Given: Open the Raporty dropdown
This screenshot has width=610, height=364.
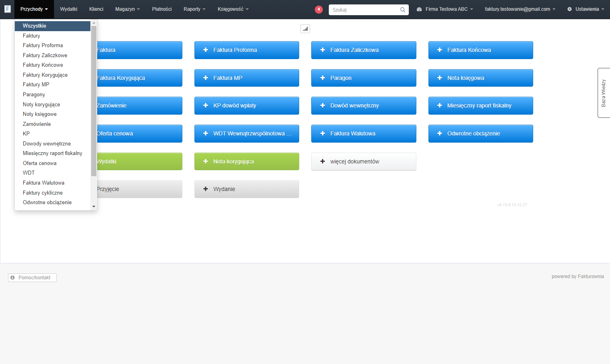Looking at the screenshot, I should click(194, 9).
